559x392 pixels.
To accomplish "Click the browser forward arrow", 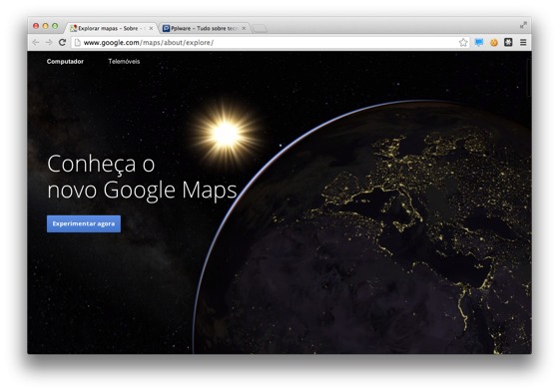I will point(49,43).
